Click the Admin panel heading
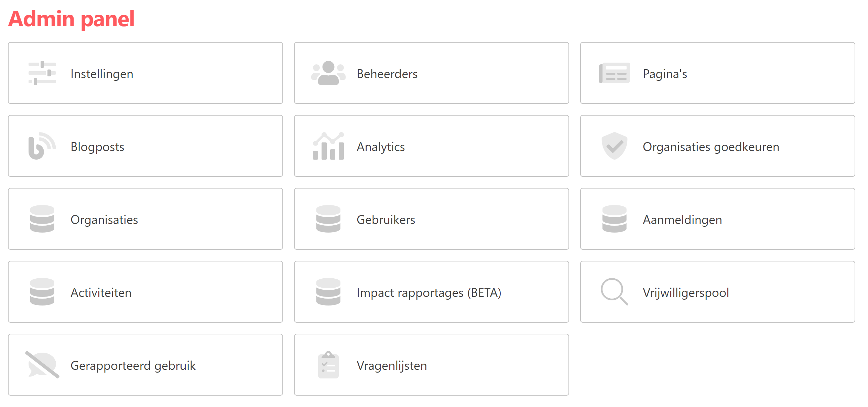 tap(72, 19)
